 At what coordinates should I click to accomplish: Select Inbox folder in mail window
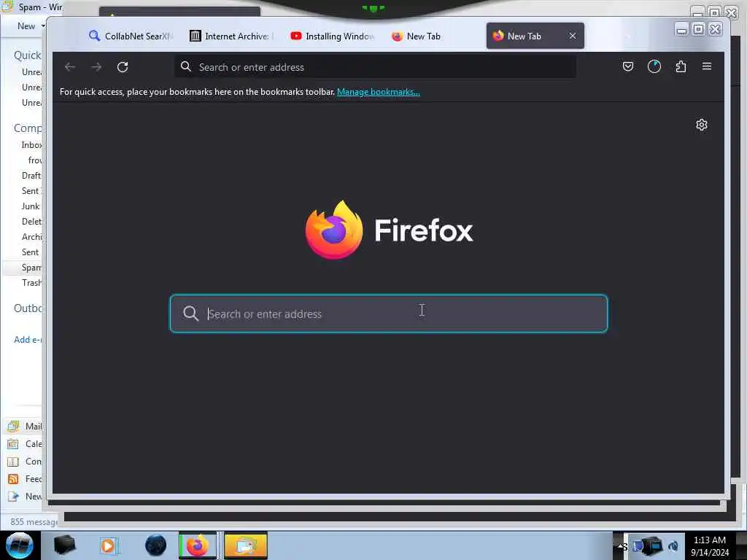(x=31, y=145)
